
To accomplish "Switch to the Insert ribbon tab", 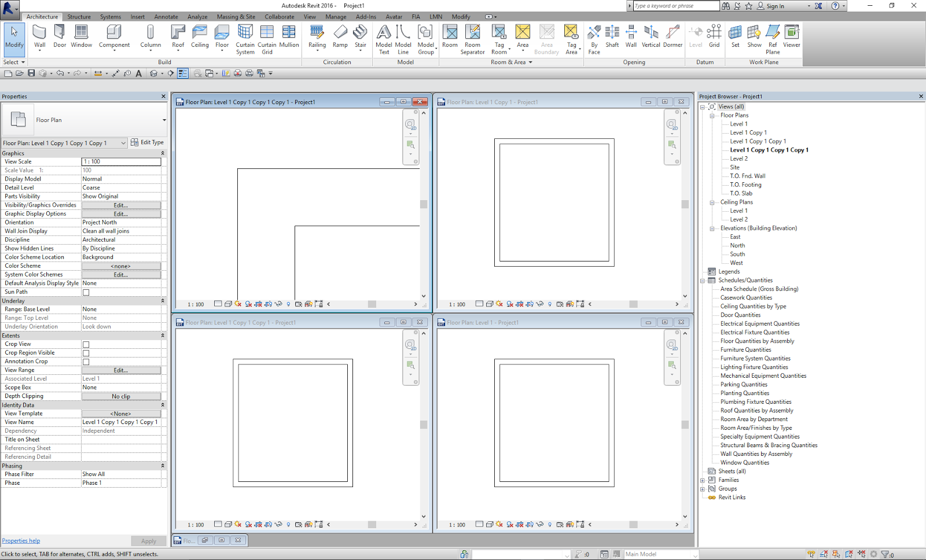I will tap(138, 17).
